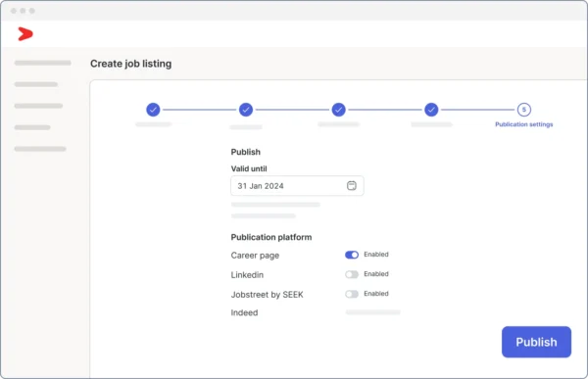Go to completed step three checkmark
Image resolution: width=588 pixels, height=379 pixels.
[339, 110]
